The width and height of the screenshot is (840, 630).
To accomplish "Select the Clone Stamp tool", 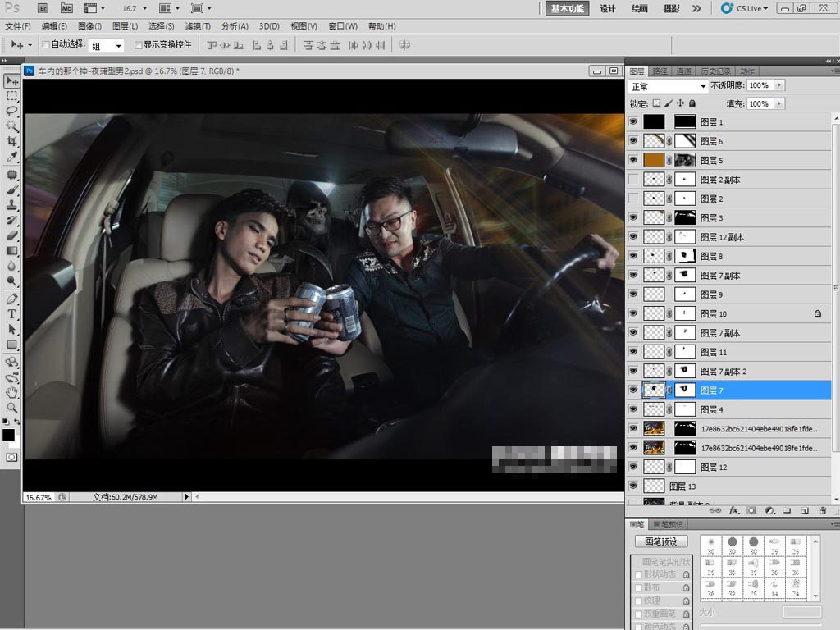I will [11, 204].
